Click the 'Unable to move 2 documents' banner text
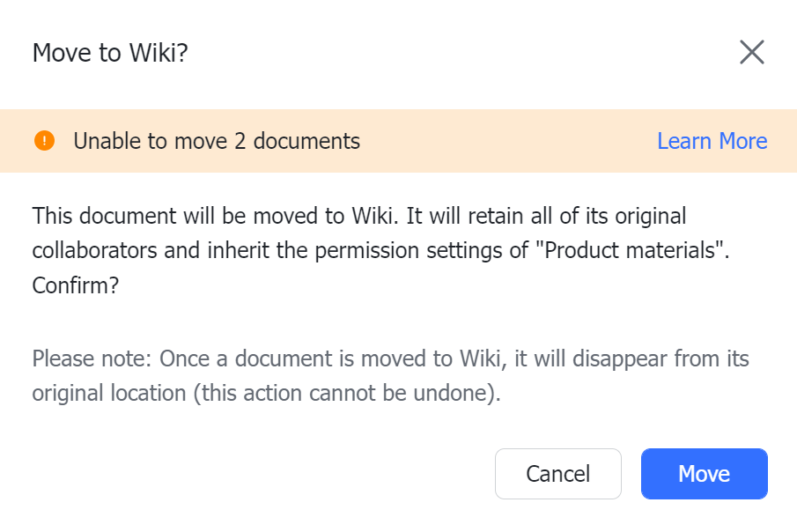The image size is (797, 532). tap(218, 141)
